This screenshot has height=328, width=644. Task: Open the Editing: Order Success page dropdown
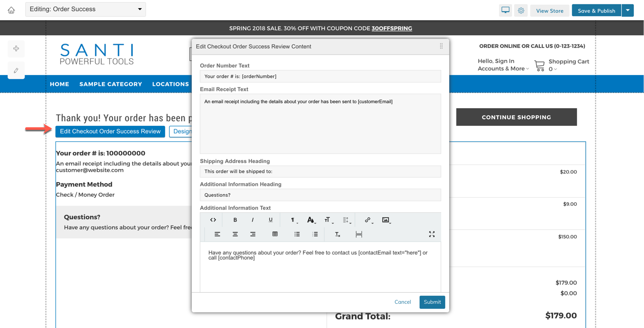click(86, 9)
